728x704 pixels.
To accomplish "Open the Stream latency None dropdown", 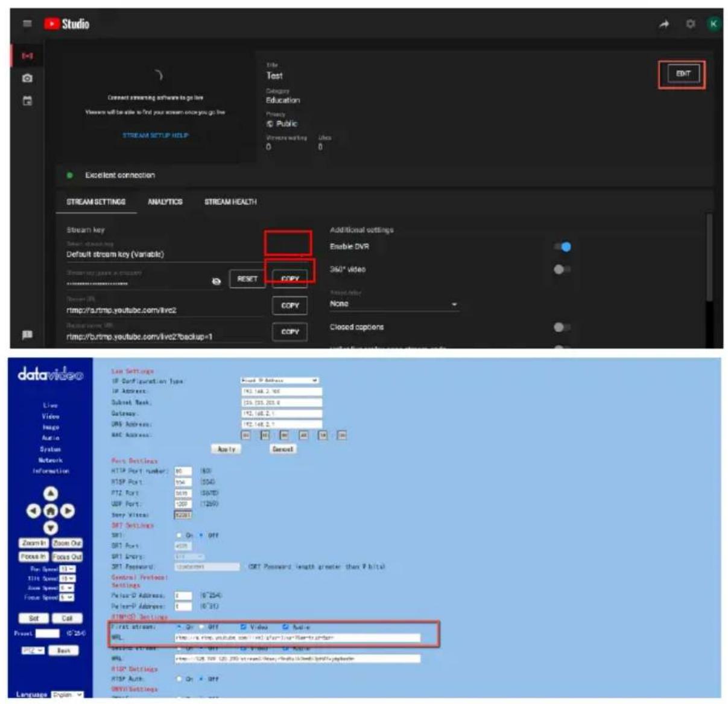I will coord(393,304).
